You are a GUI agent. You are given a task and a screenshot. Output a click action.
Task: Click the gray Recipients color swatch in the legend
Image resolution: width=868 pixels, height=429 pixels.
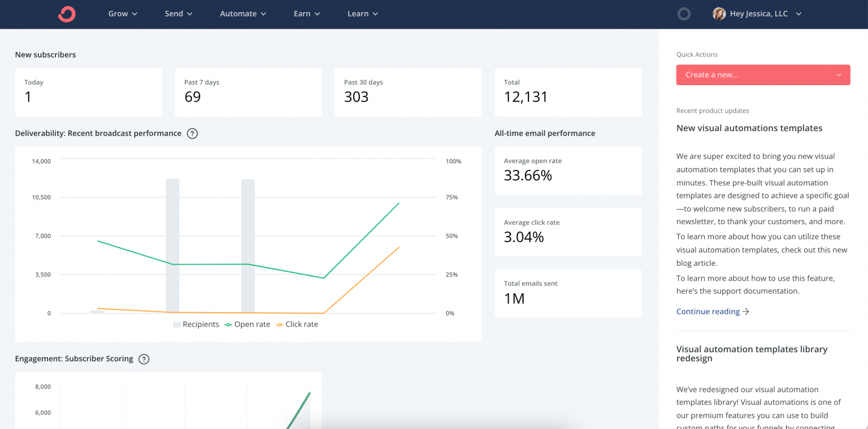tap(176, 324)
